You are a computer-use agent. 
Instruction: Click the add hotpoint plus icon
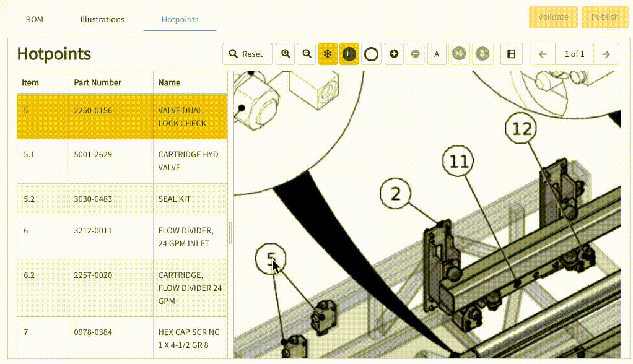(x=394, y=54)
